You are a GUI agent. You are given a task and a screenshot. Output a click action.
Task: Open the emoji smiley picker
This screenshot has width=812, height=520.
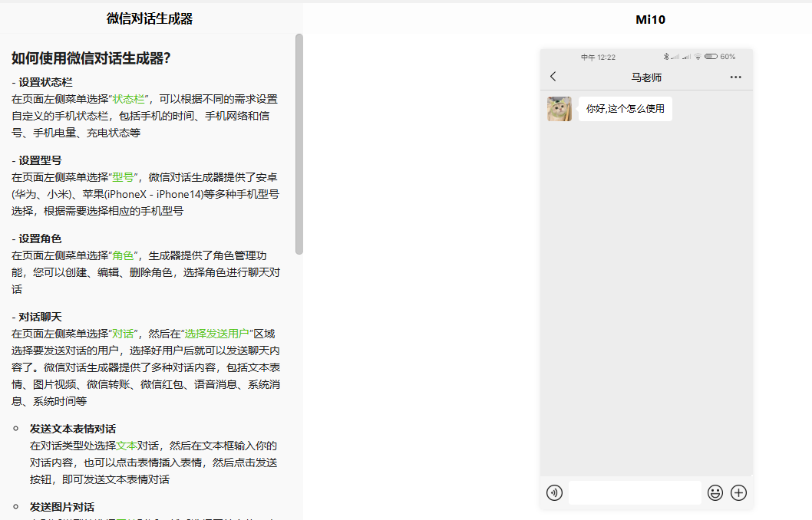[x=715, y=492]
